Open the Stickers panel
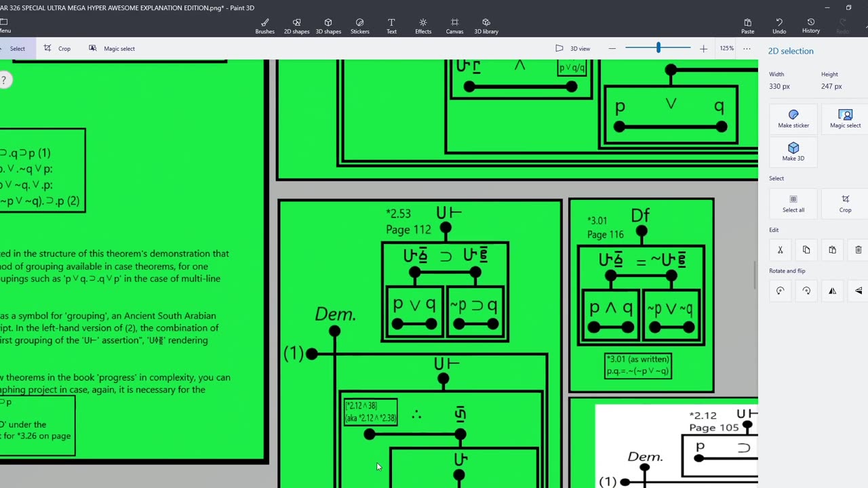 (x=359, y=26)
